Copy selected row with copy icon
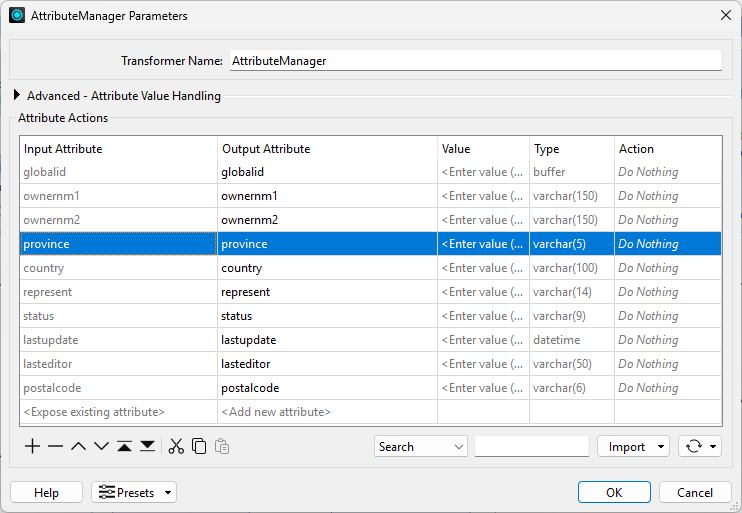This screenshot has height=513, width=742. (199, 447)
